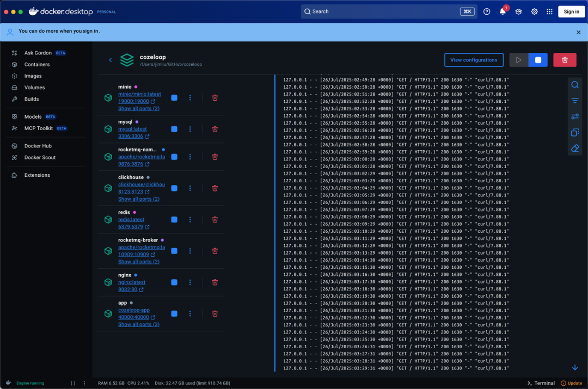
Task: Start the cozeloop stack with play button
Action: coord(519,60)
